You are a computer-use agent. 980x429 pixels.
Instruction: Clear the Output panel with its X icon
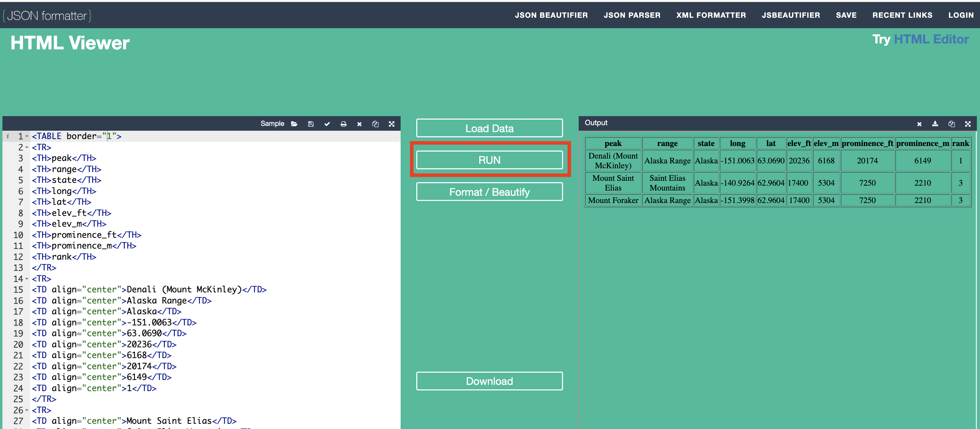(919, 124)
